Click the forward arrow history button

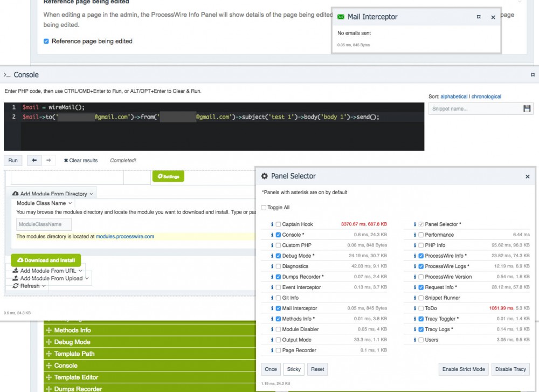pos(48,160)
